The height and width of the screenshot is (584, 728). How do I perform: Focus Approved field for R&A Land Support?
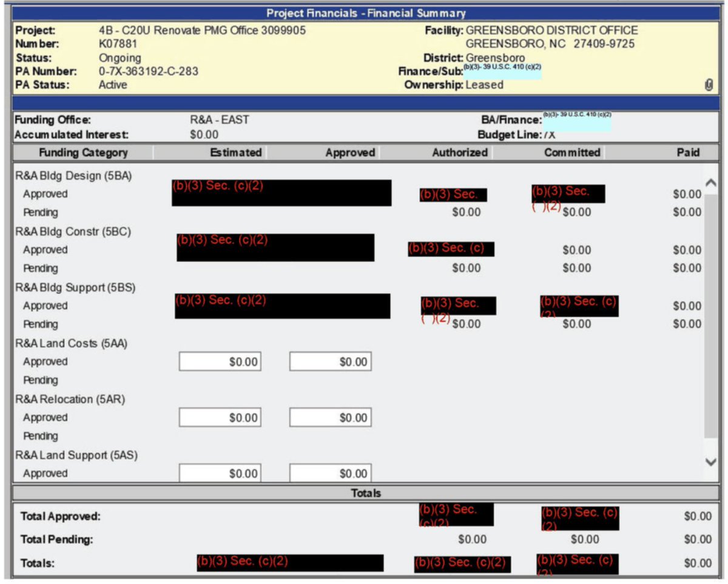click(x=331, y=473)
